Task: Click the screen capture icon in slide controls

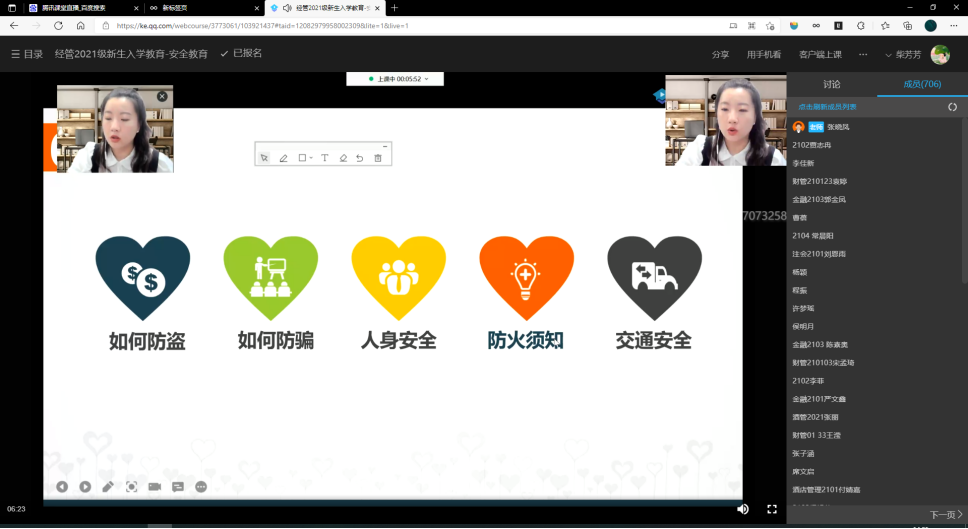Action: (x=131, y=487)
